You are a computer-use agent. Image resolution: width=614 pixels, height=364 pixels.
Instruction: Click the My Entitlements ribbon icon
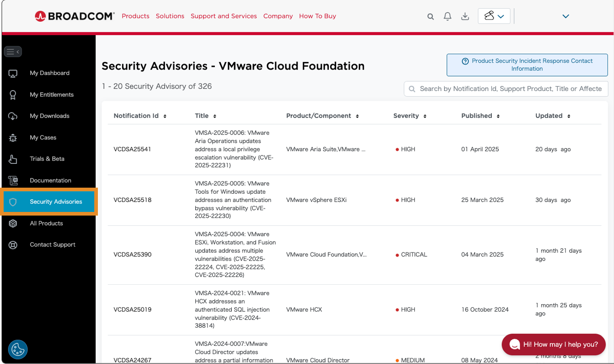tap(13, 95)
